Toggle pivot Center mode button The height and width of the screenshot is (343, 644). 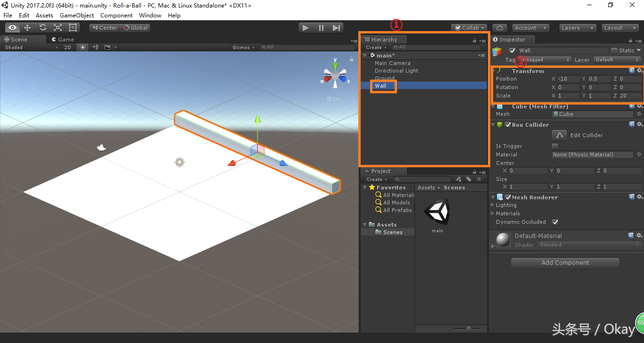point(106,28)
